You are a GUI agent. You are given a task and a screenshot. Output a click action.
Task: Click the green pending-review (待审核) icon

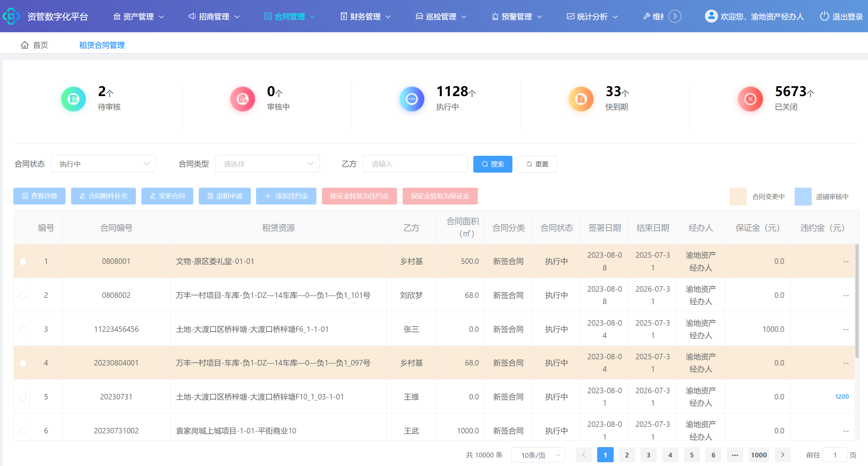73,99
